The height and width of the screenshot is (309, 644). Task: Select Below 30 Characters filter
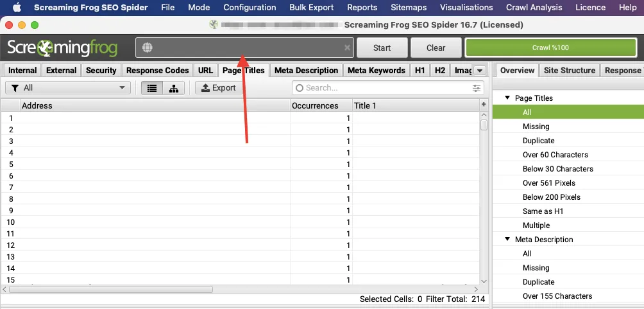coord(558,169)
